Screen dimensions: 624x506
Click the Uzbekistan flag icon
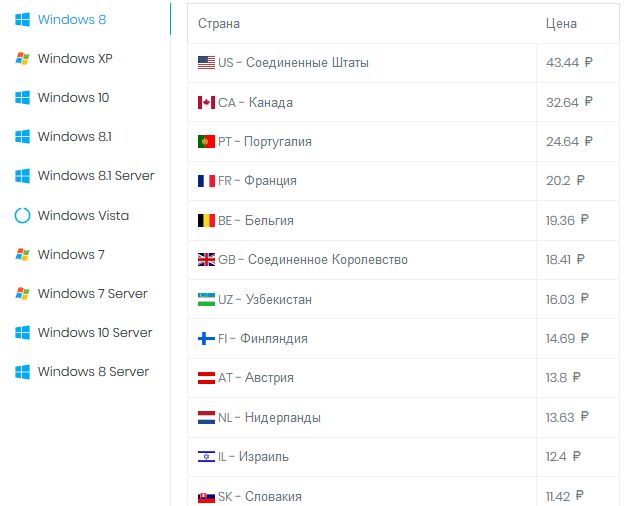pyautogui.click(x=206, y=299)
